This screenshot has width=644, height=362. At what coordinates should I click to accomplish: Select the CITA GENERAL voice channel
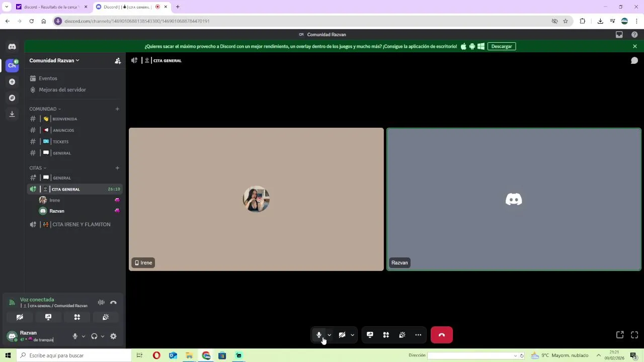click(74, 189)
